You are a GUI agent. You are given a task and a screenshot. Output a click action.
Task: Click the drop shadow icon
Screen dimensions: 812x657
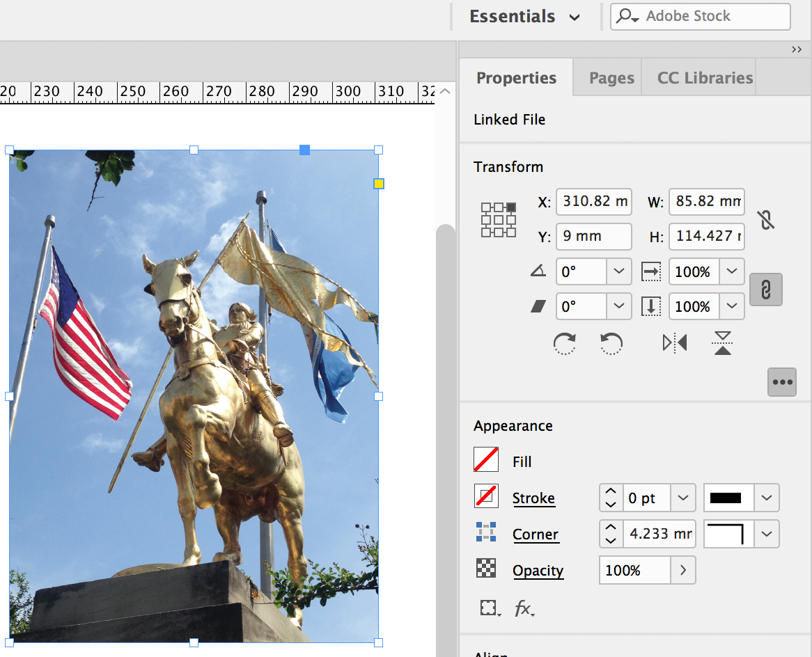point(490,608)
